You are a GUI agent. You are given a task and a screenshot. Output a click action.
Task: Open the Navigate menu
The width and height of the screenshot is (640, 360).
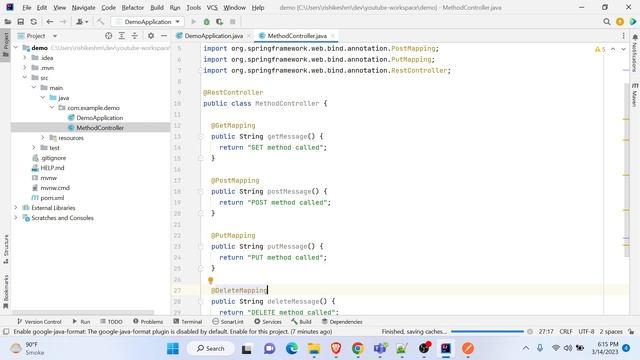click(x=83, y=7)
